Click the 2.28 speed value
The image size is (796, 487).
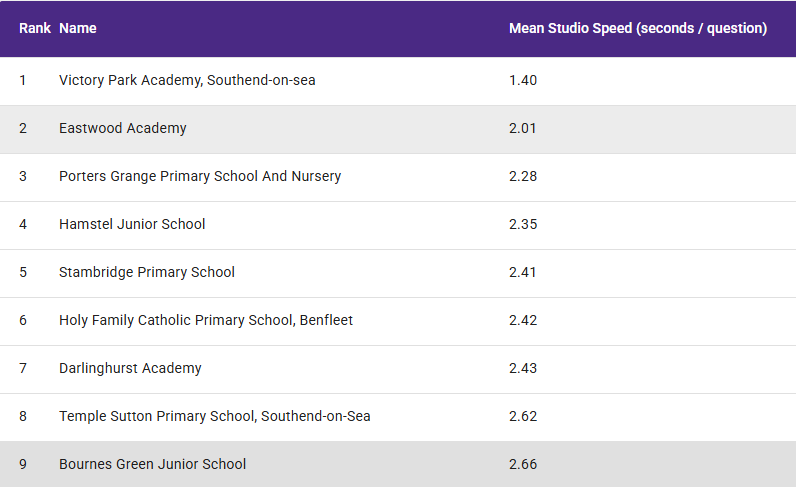(523, 176)
